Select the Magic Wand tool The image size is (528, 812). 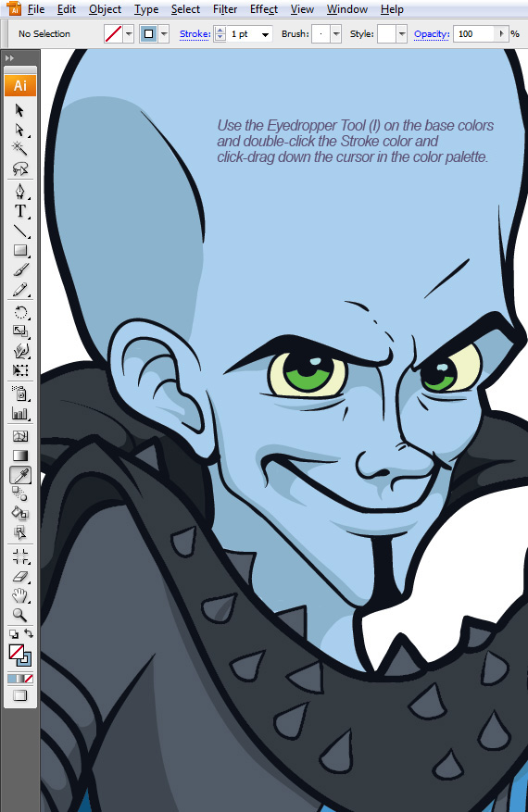pyautogui.click(x=19, y=149)
